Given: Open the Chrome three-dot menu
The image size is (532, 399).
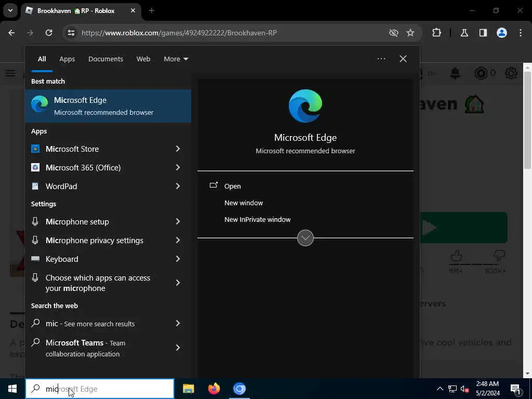Looking at the screenshot, I should pyautogui.click(x=521, y=33).
